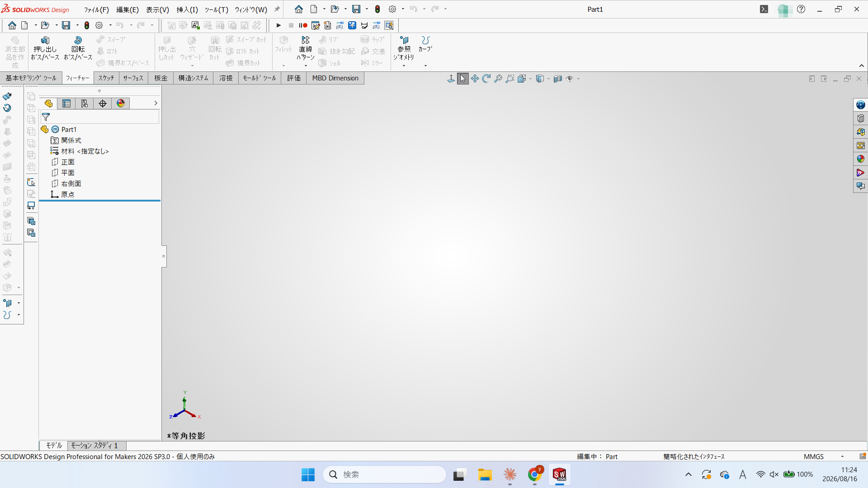Click Zoom to Fit in view toolbar

(498, 79)
